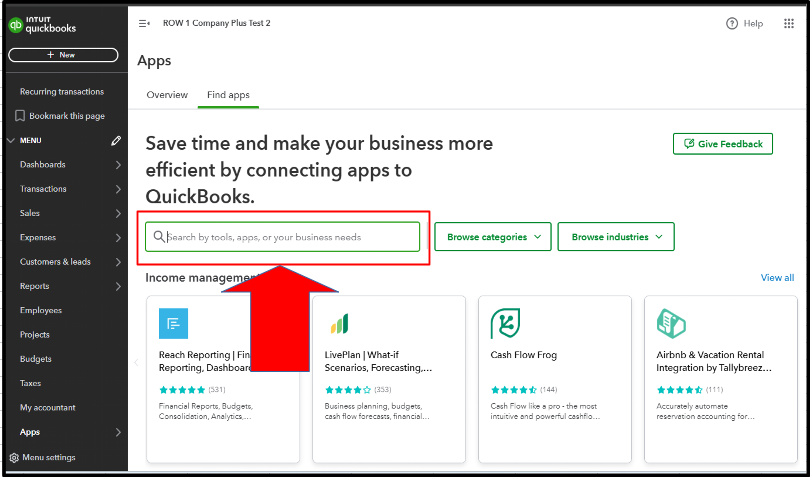Click the bookmark icon beside Bookmark this page
Screen dimensions: 810x477
[x=20, y=116]
